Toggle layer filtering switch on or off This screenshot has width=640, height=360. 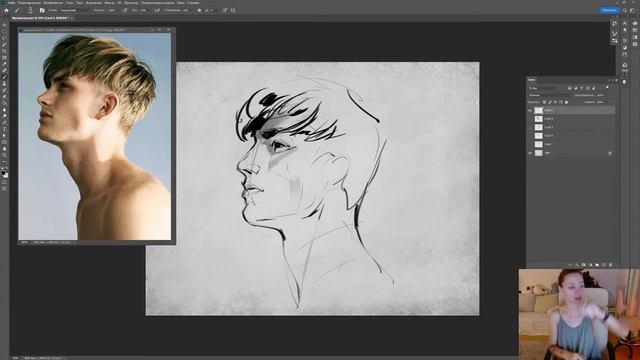[607, 87]
